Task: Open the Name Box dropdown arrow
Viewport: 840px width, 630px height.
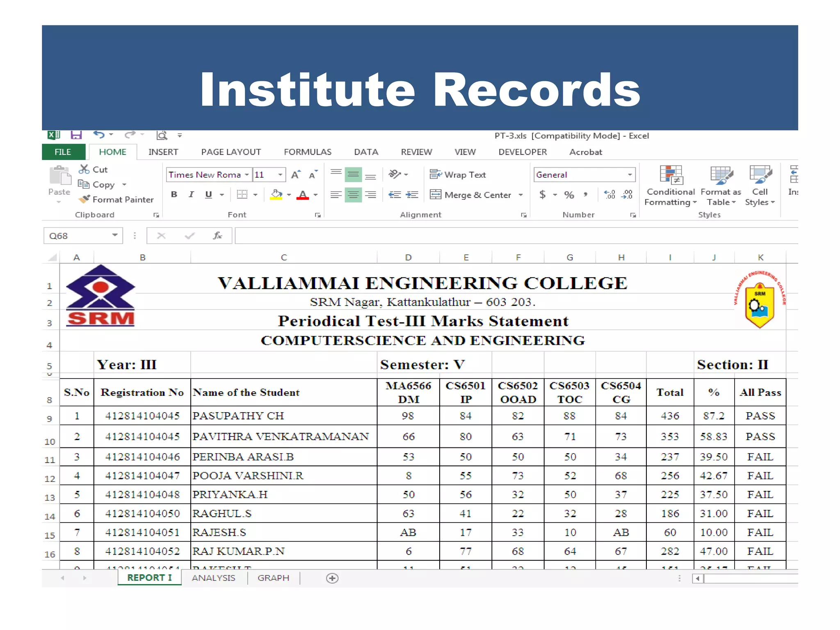Action: coord(115,235)
